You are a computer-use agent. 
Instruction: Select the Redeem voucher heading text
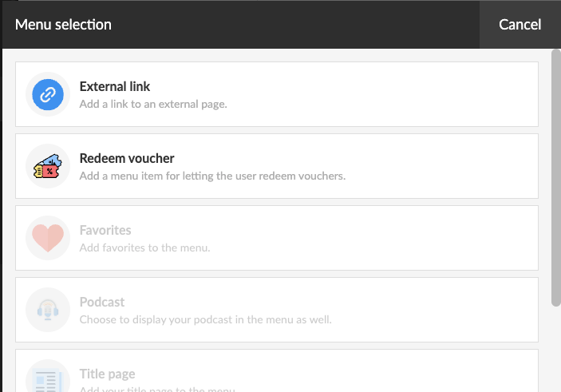pyautogui.click(x=127, y=158)
